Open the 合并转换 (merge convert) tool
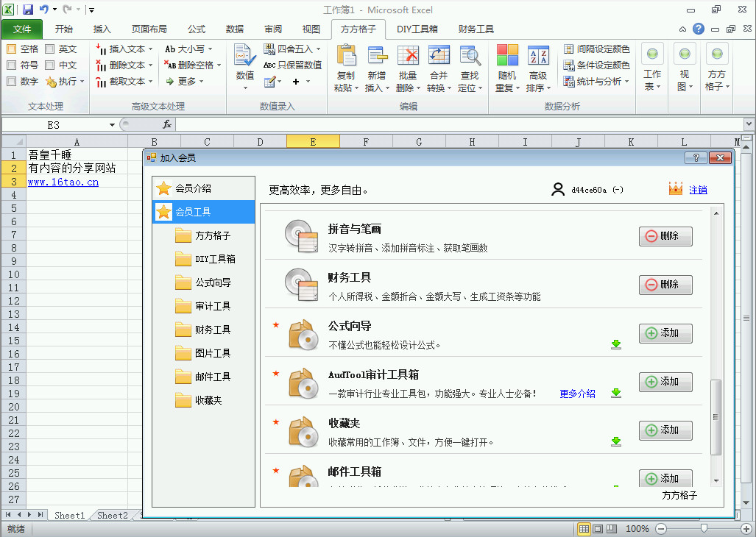Image resolution: width=756 pixels, height=537 pixels. tap(439, 56)
